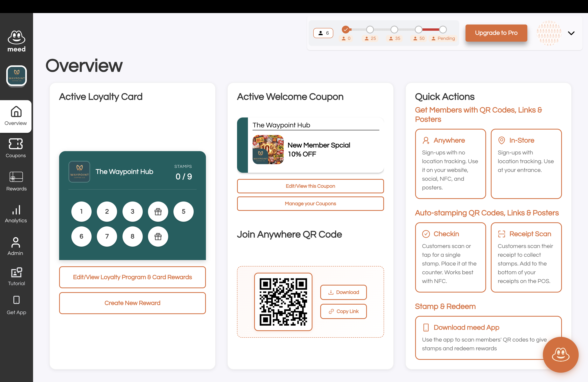
Task: Click The Waypoint Hub coupon title
Action: (281, 125)
